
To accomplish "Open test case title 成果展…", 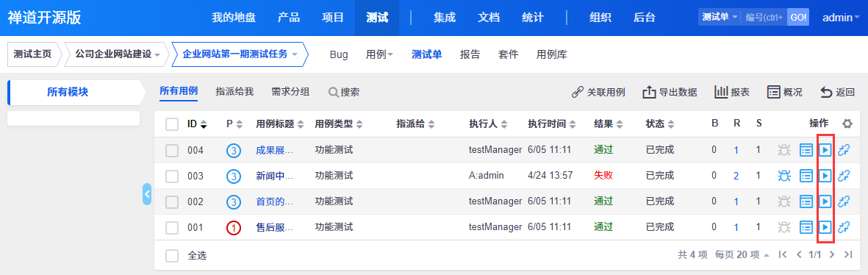I will tap(275, 150).
